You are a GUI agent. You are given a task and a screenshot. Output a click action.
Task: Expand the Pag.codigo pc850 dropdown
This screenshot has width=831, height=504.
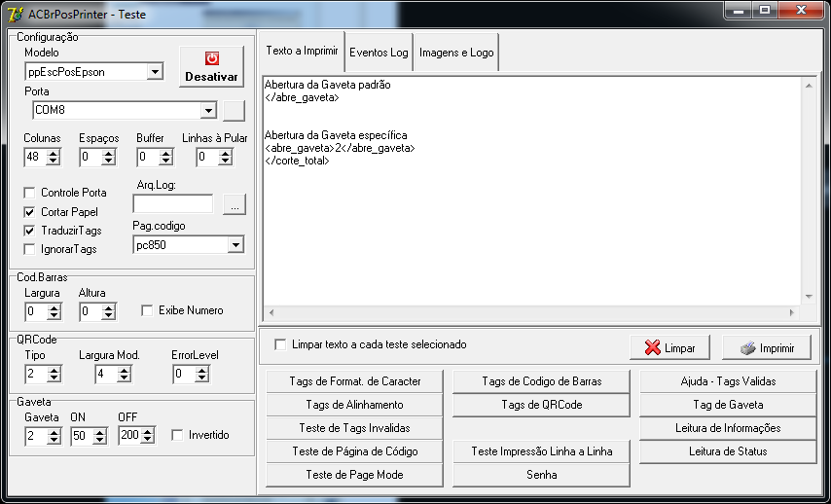coord(235,245)
